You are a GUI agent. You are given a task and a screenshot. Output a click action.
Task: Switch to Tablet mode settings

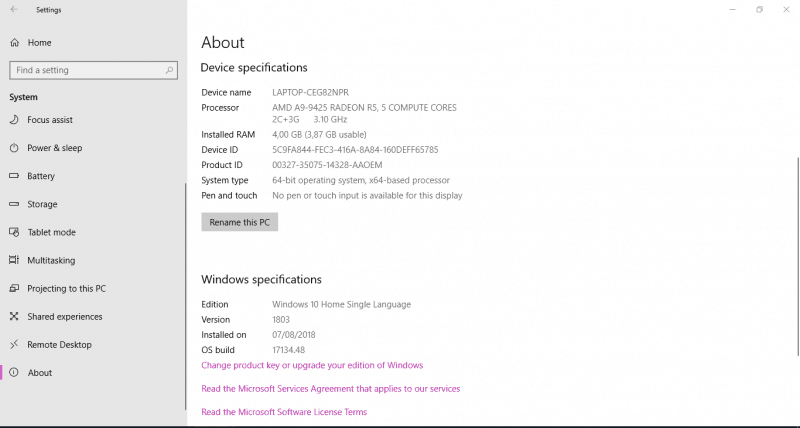[52, 232]
